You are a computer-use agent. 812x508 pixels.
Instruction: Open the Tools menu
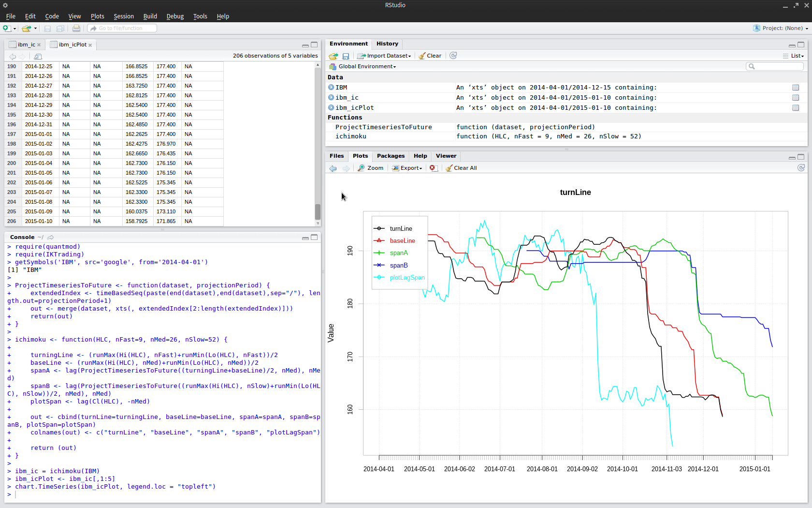(200, 16)
